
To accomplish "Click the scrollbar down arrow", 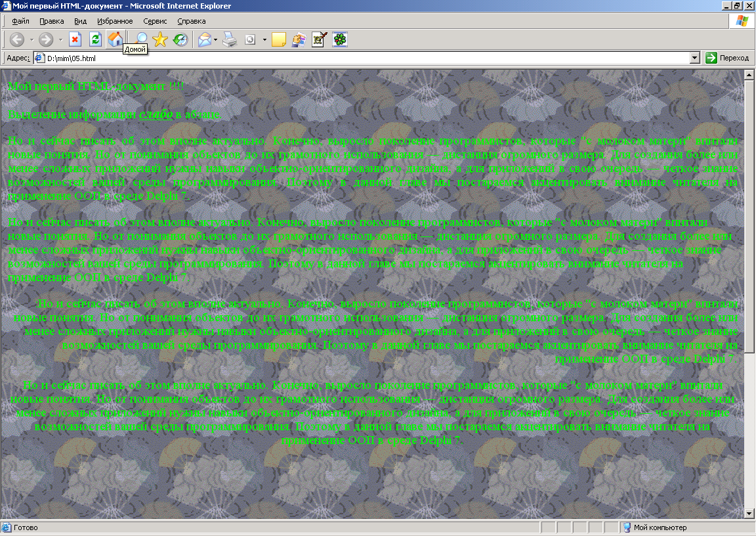I will pyautogui.click(x=749, y=513).
